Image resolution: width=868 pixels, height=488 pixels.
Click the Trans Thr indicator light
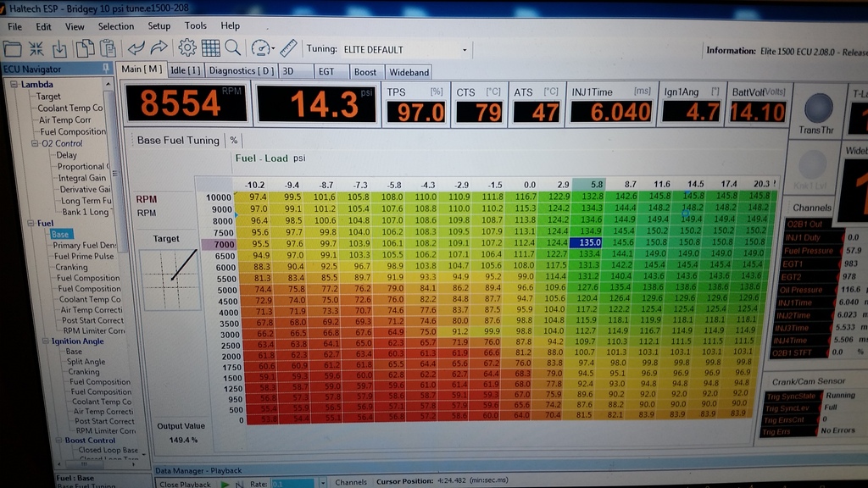[818, 108]
